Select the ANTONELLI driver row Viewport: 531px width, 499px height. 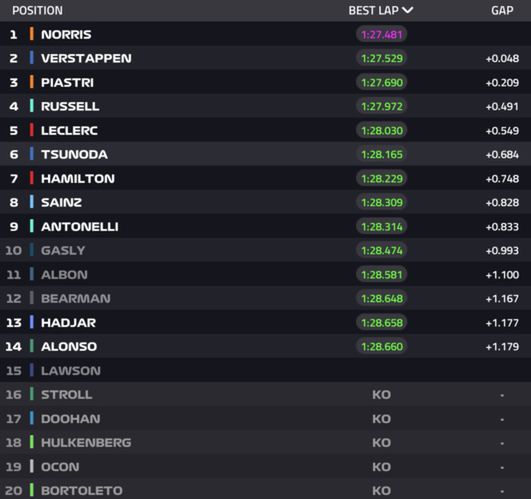[x=266, y=226]
